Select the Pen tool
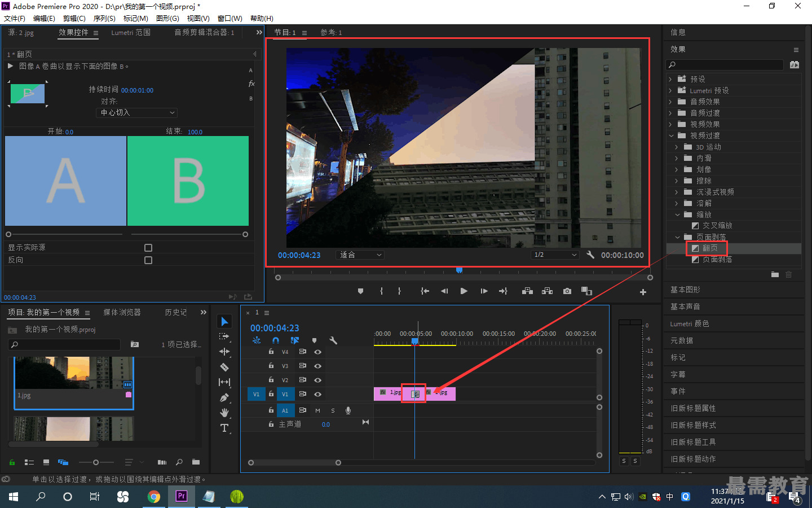 pyautogui.click(x=224, y=397)
